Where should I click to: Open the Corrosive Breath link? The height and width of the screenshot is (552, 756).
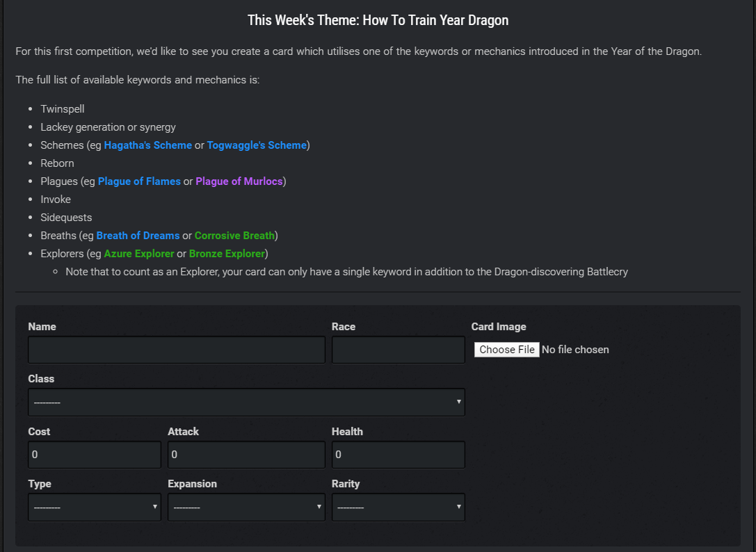(234, 236)
